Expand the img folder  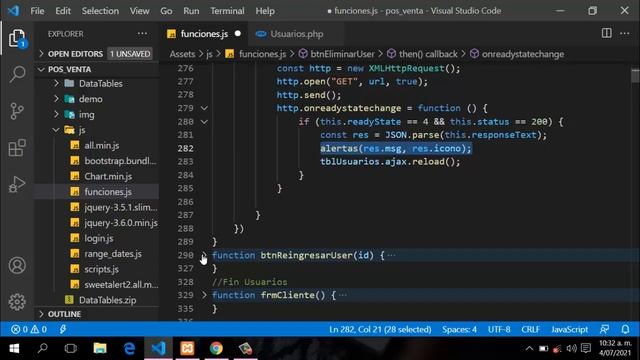(x=56, y=114)
